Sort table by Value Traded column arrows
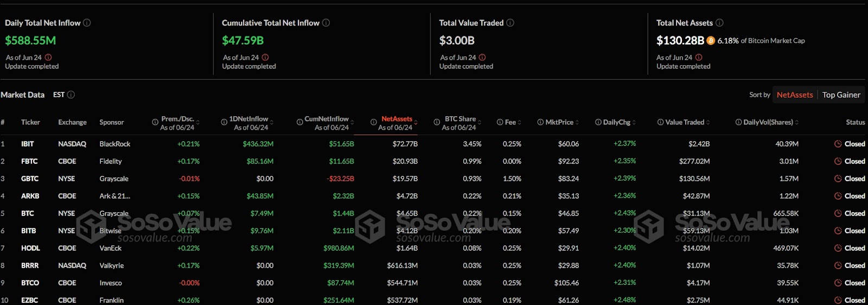The height and width of the screenshot is (305, 868). tap(708, 123)
